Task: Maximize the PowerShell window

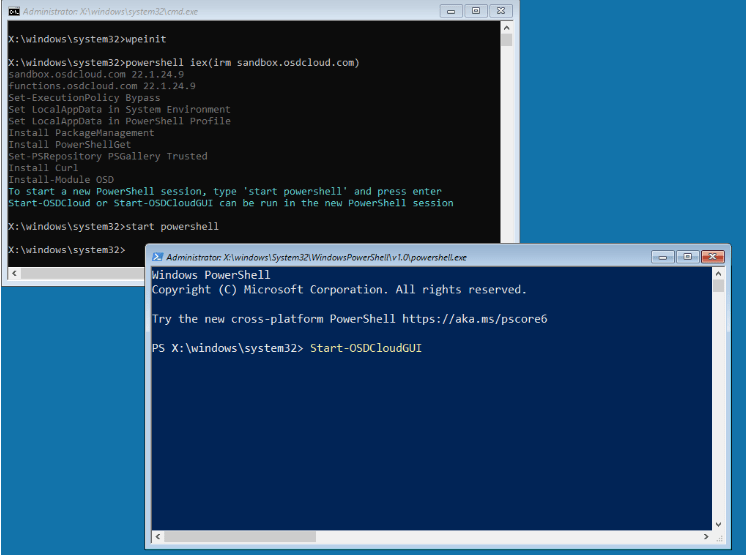Action: tap(687, 257)
